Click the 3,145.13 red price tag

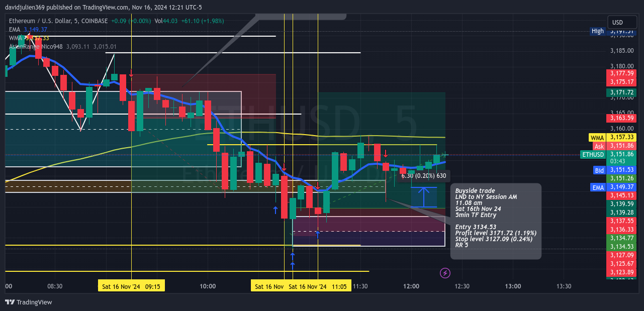(621, 195)
